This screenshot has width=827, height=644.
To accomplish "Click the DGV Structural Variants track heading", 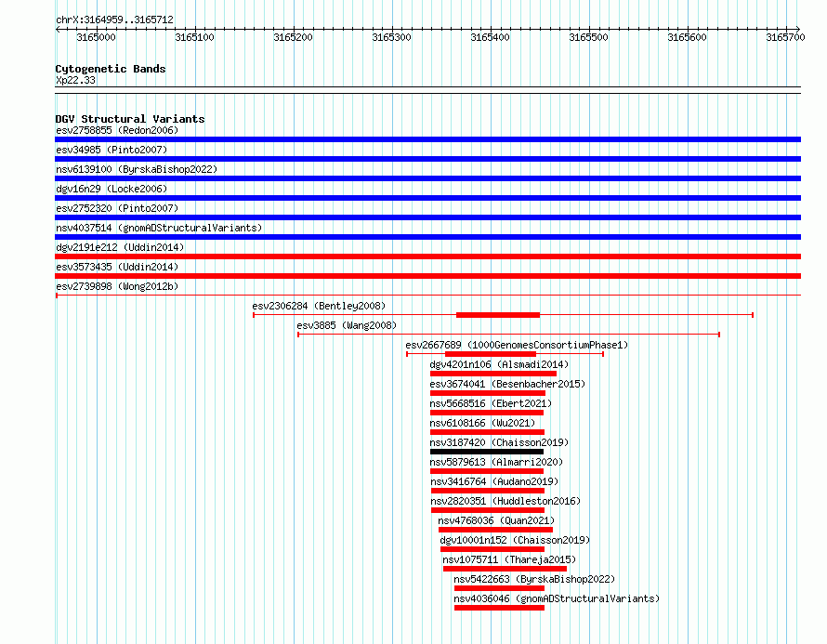I will [130, 119].
